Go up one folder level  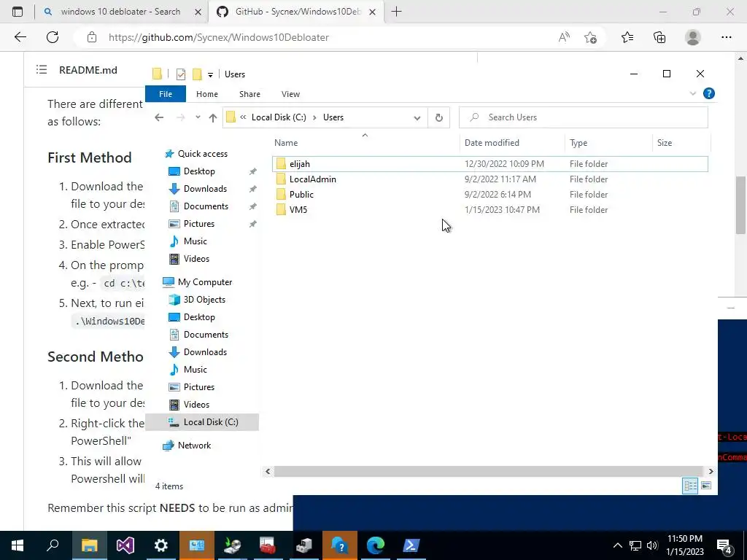pos(213,117)
